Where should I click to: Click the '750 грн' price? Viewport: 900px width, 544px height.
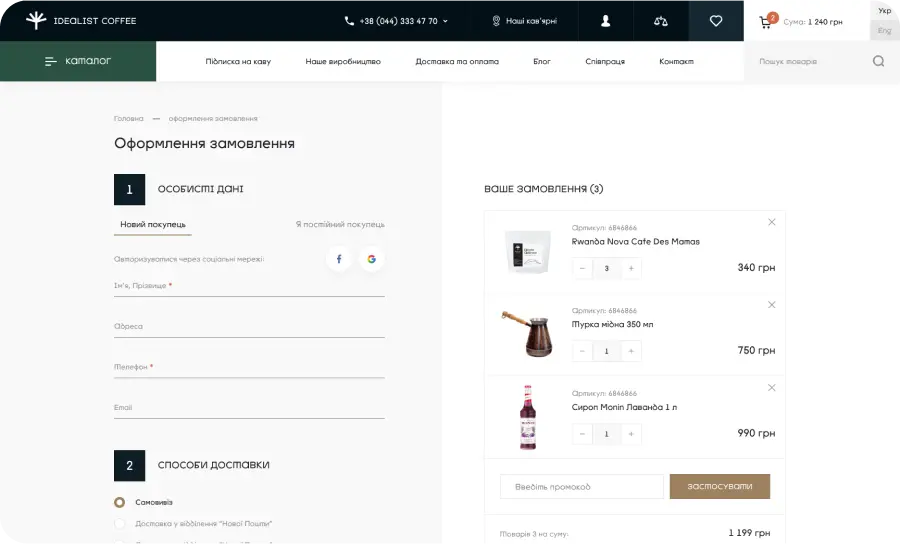[x=756, y=350]
